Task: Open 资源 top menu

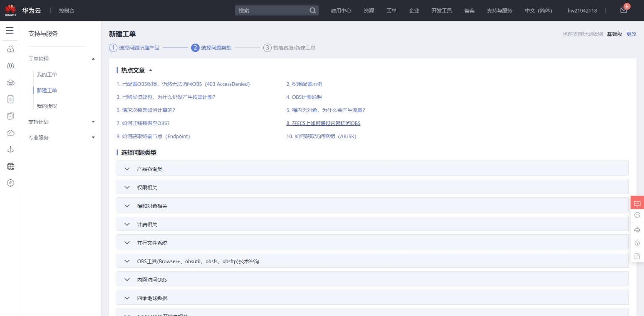Action: pyautogui.click(x=369, y=10)
